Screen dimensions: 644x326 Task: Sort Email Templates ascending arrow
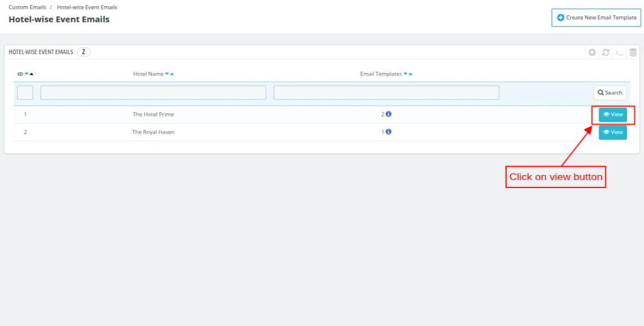click(x=411, y=74)
